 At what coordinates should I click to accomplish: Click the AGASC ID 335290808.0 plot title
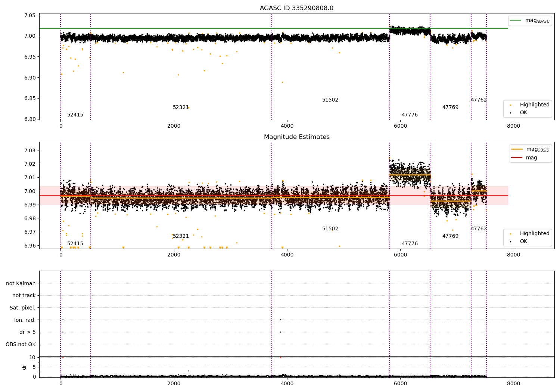pos(296,8)
